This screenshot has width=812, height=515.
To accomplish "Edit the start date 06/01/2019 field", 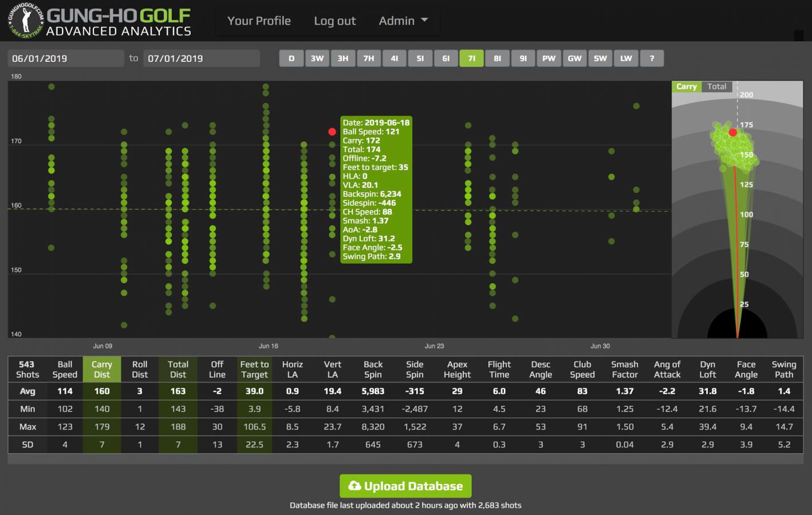I will pyautogui.click(x=66, y=58).
